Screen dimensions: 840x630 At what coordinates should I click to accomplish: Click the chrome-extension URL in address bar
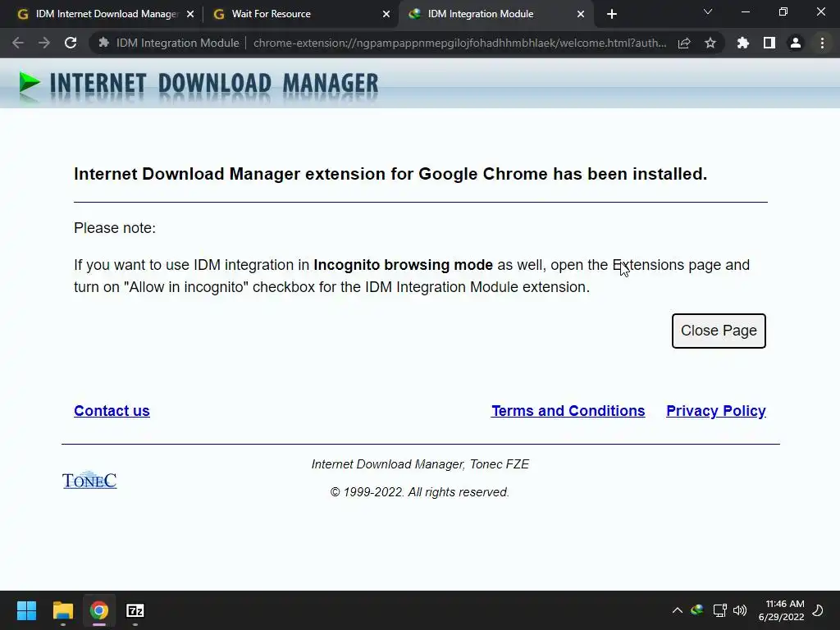[x=459, y=43]
